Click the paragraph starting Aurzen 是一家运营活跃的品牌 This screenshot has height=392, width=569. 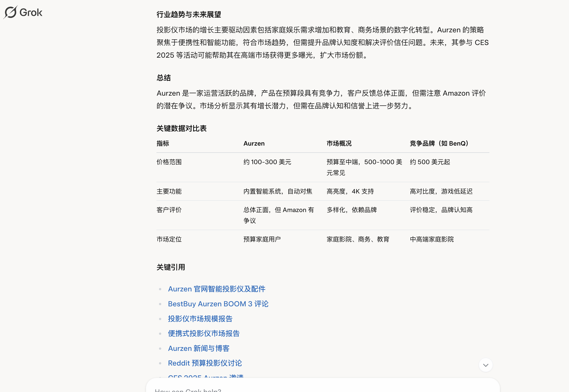[x=321, y=99]
